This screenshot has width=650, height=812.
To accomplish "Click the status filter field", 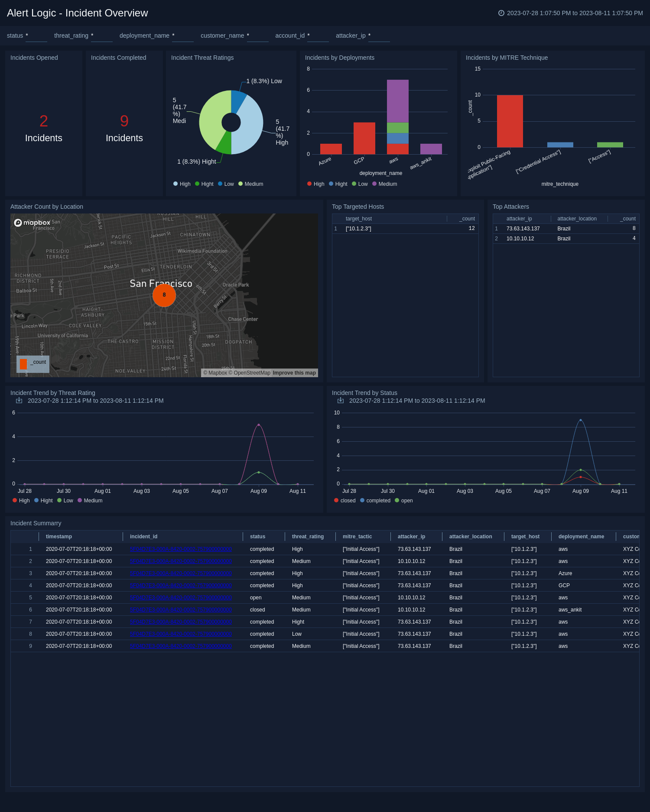I will click(x=36, y=36).
